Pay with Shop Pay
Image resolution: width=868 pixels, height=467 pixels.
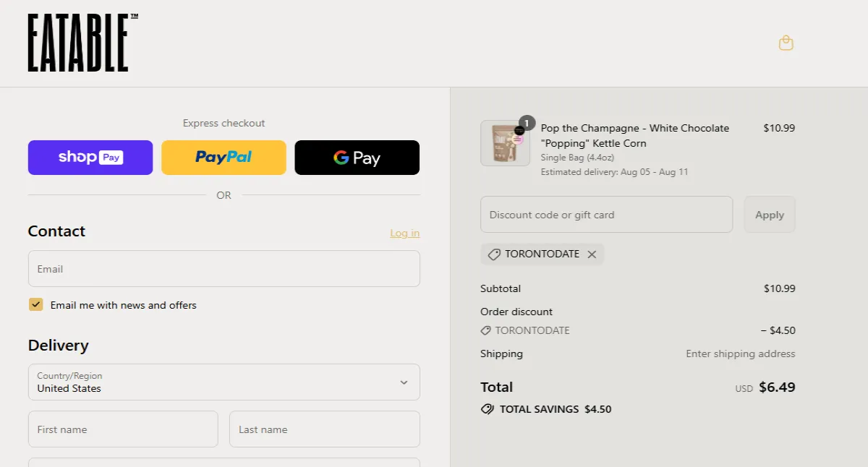[x=90, y=158]
